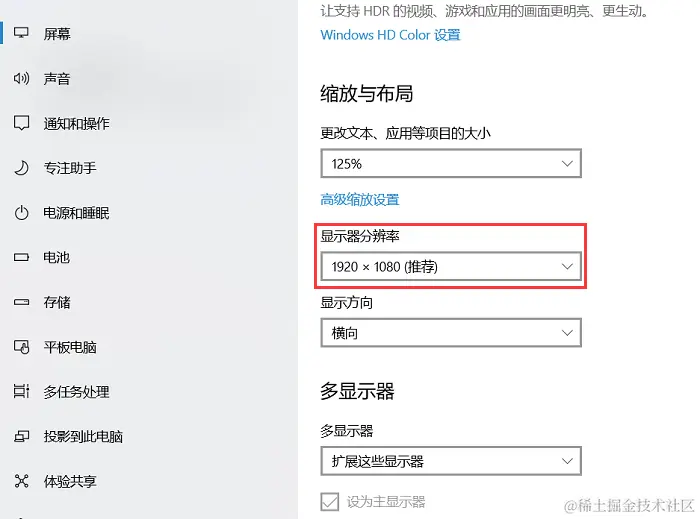
Task: Click the 声音 speaker icon
Action: (21, 79)
